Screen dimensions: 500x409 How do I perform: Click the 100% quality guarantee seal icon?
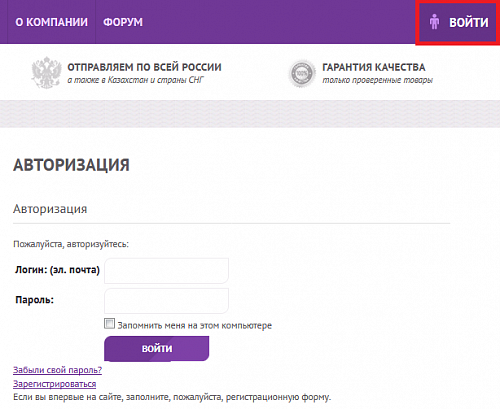click(302, 73)
